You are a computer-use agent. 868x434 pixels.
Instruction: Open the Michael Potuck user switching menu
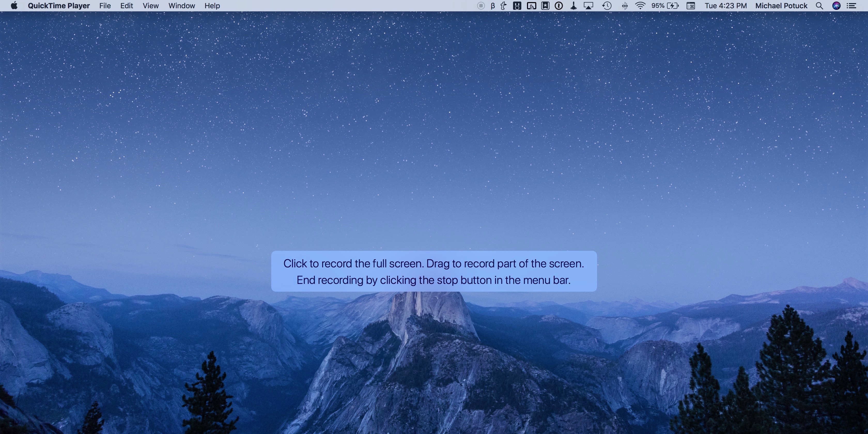tap(781, 6)
